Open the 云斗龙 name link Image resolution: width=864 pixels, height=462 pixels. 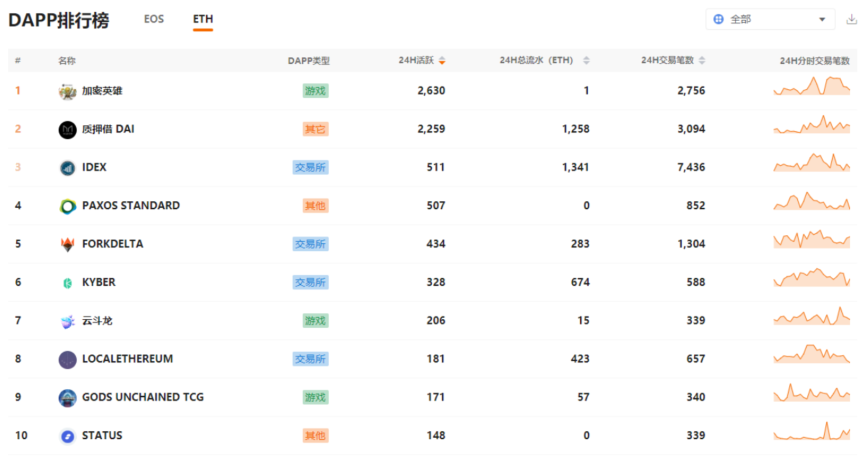[97, 321]
